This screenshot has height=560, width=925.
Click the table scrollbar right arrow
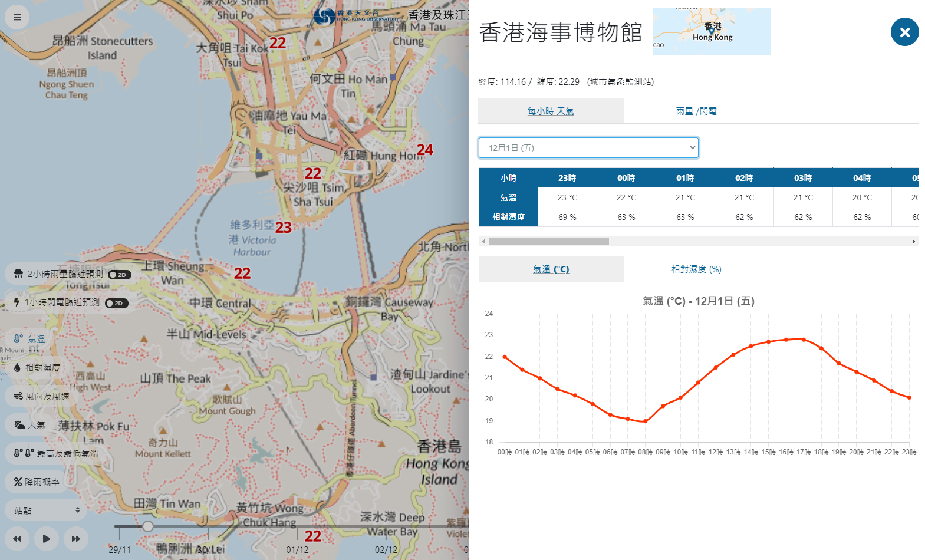914,241
